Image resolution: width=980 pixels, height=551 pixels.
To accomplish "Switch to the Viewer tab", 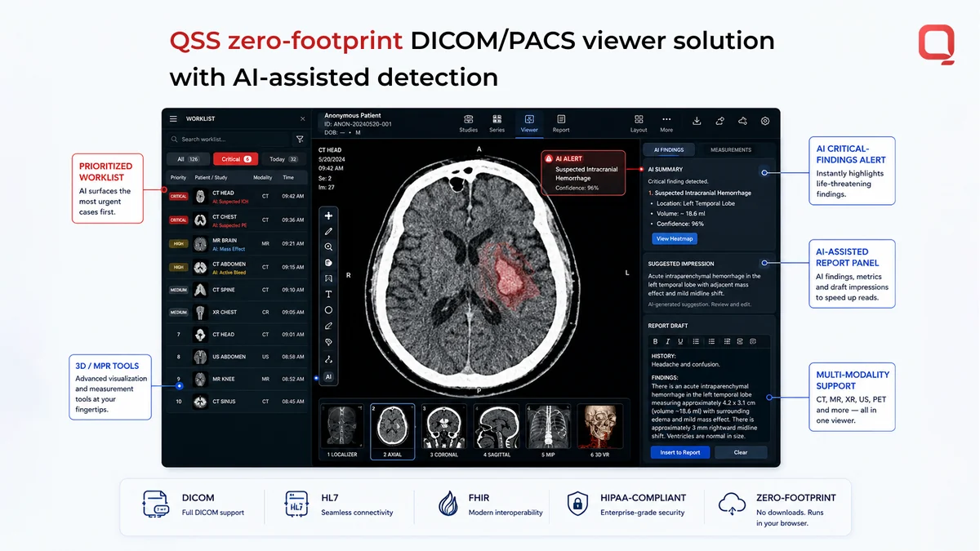I will [529, 123].
